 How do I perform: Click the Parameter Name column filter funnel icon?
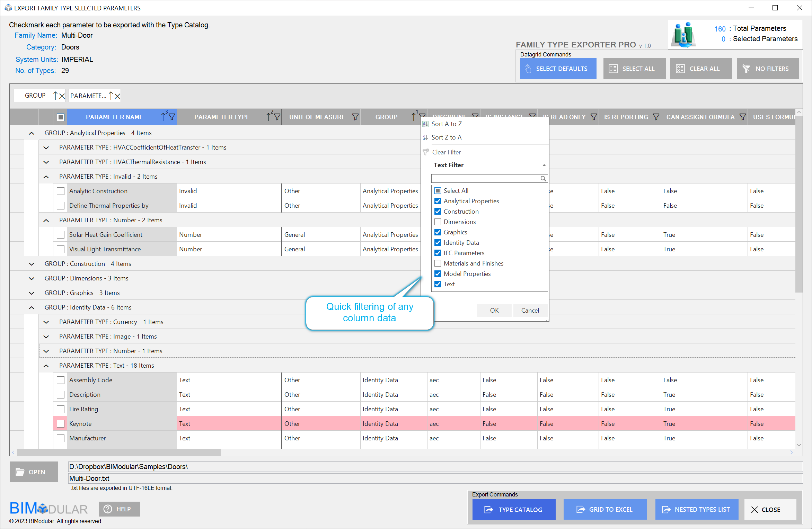pyautogui.click(x=172, y=117)
